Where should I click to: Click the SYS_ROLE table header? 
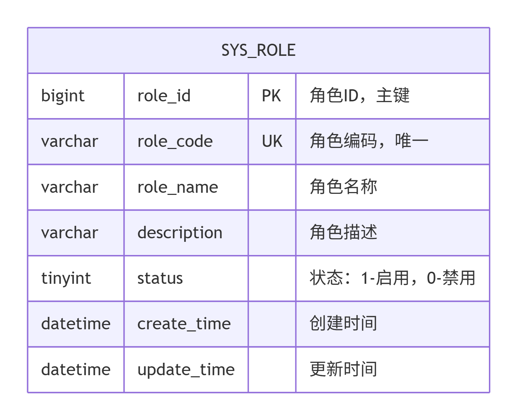258,50
